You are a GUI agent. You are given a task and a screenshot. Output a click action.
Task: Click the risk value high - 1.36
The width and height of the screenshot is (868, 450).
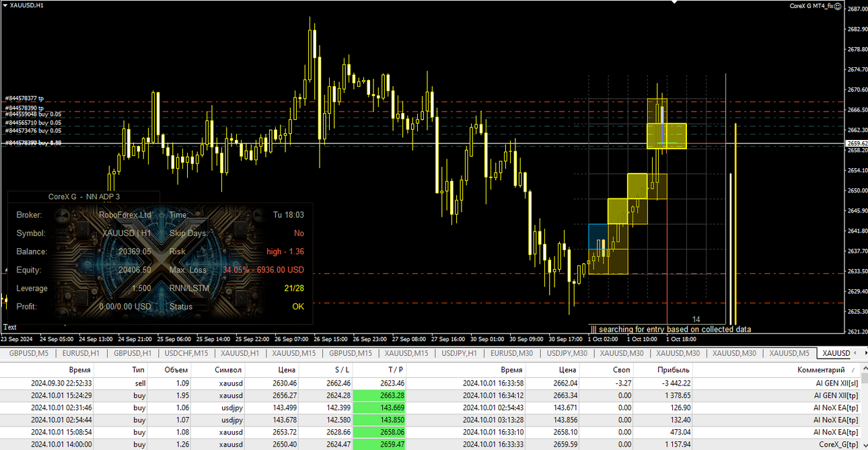point(285,252)
